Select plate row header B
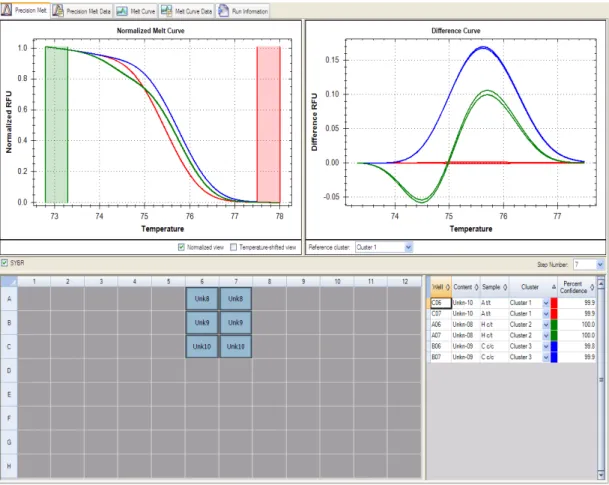Image resolution: width=609 pixels, height=485 pixels. (9, 323)
